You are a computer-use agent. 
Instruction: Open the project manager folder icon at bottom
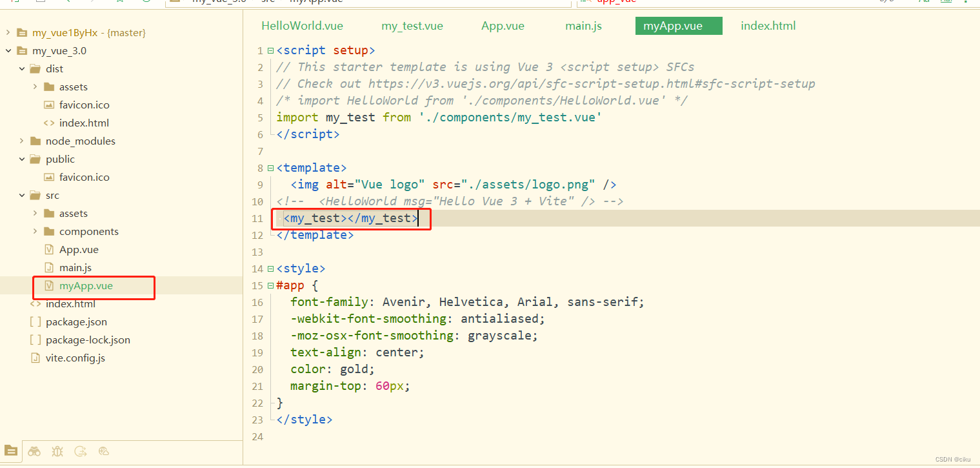[x=10, y=451]
